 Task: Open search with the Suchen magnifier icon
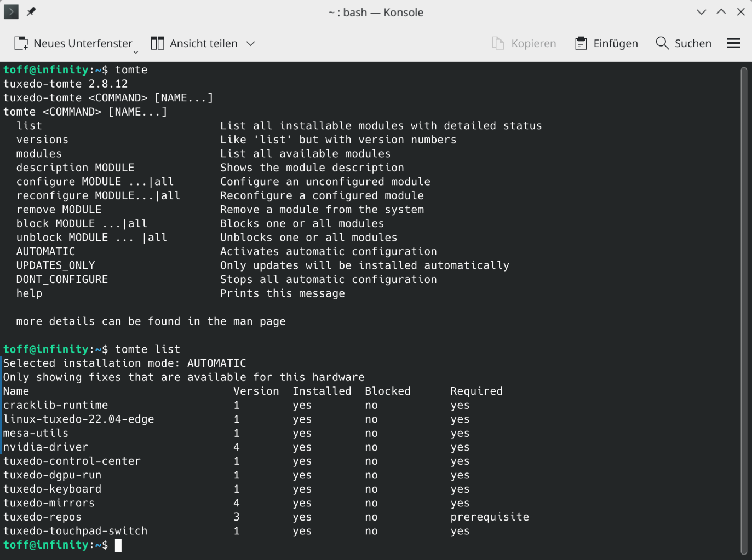click(662, 43)
